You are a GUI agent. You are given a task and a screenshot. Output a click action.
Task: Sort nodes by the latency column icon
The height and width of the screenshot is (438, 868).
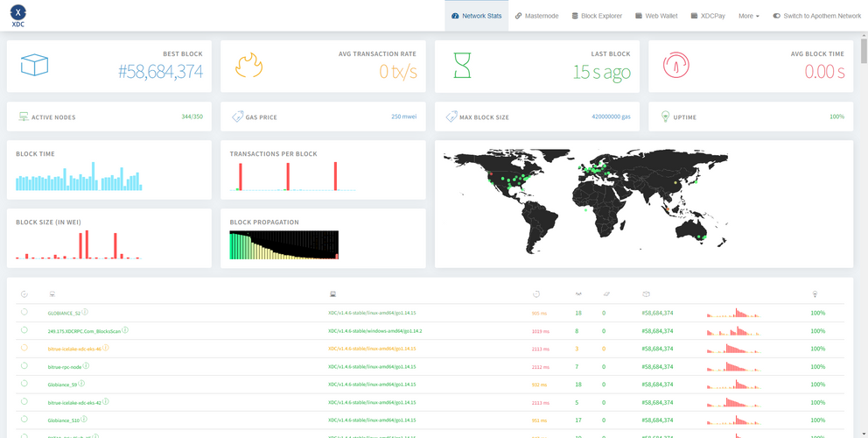point(535,293)
